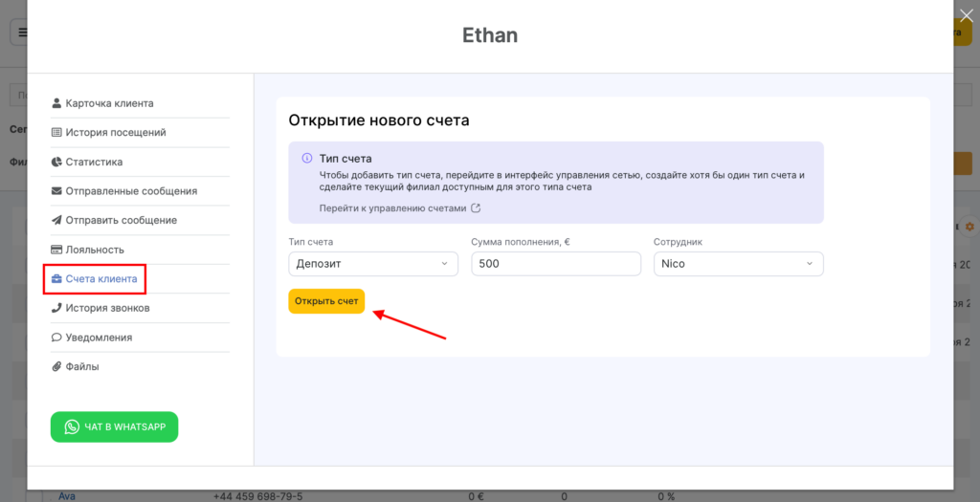Click the client card person icon
The height and width of the screenshot is (502, 980).
(57, 103)
